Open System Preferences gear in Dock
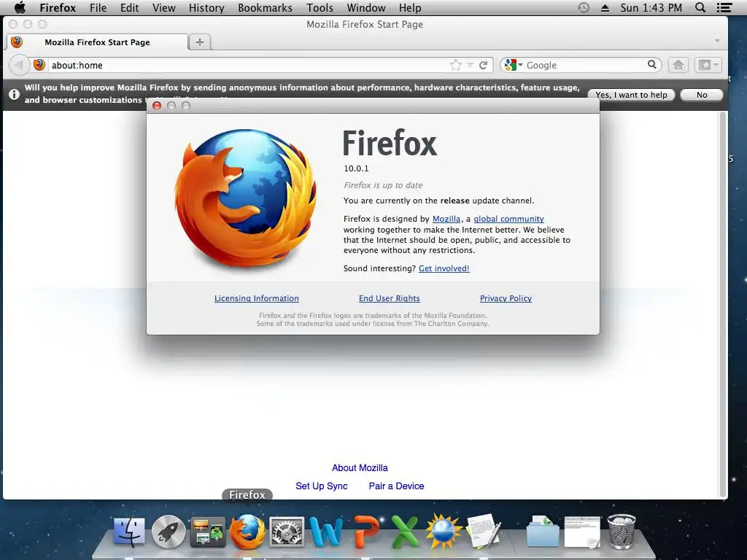747x560 pixels. (x=286, y=532)
